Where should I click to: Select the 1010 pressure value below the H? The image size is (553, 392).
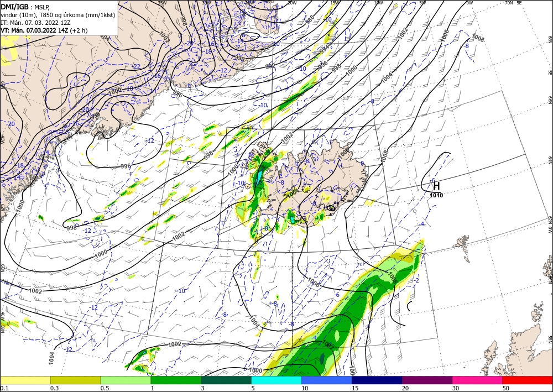437,195
